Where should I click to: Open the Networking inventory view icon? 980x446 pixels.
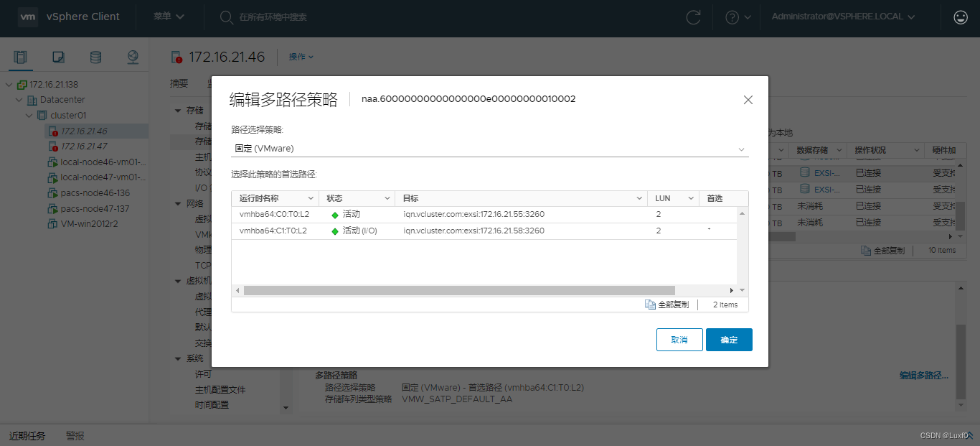[133, 57]
